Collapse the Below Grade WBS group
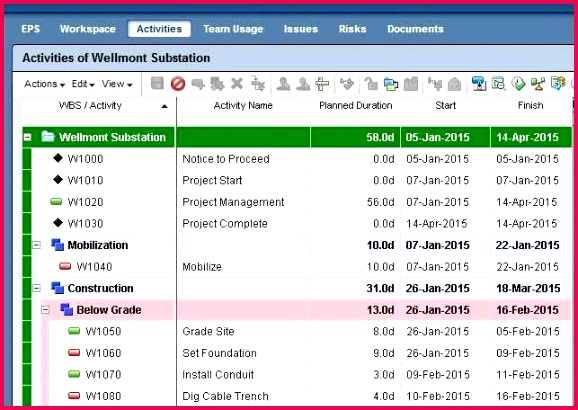 pos(45,310)
